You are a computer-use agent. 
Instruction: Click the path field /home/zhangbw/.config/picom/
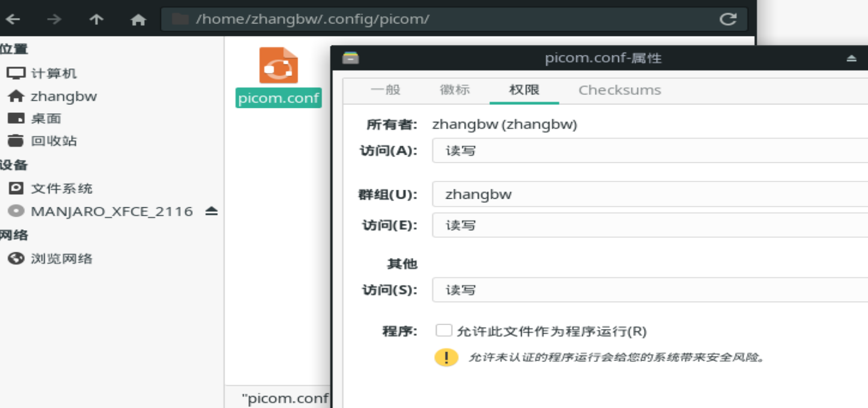453,19
